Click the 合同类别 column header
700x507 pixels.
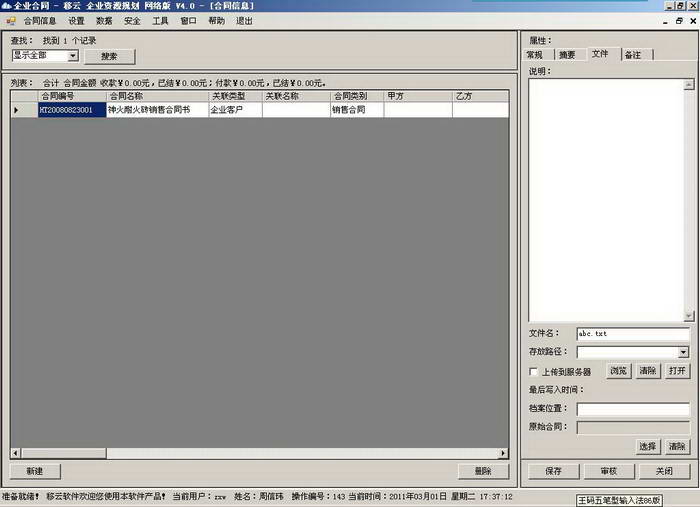[357, 96]
